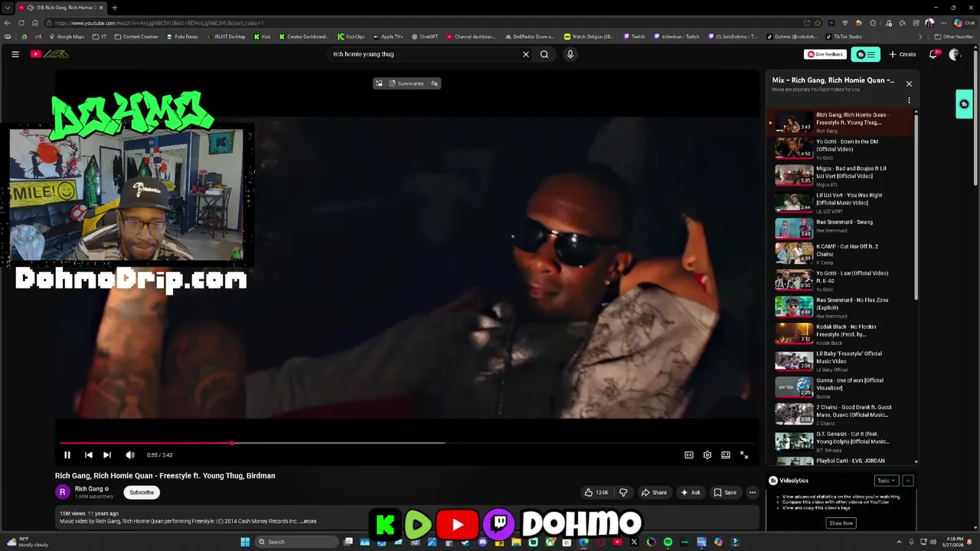980x551 pixels.
Task: Open the teal side extension tab
Action: (964, 105)
